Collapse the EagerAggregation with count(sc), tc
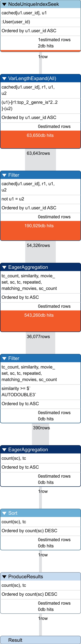 pos(4,449)
